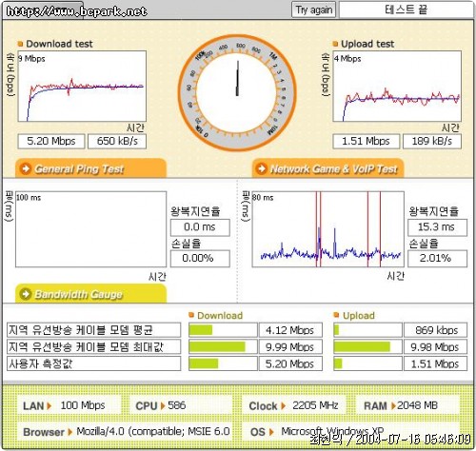Select the 1.51 Mbps upload result box below graph
The width and height of the screenshot is (476, 451).
[366, 141]
